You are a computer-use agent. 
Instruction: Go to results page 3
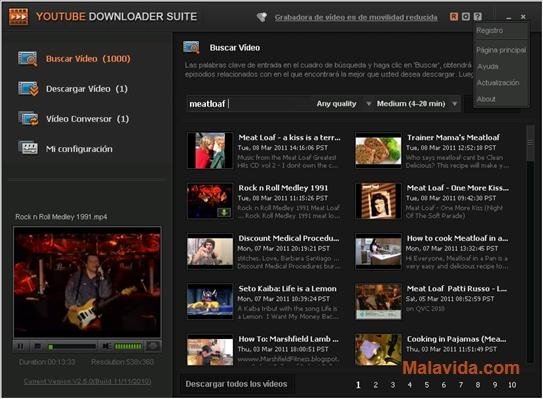click(x=393, y=384)
